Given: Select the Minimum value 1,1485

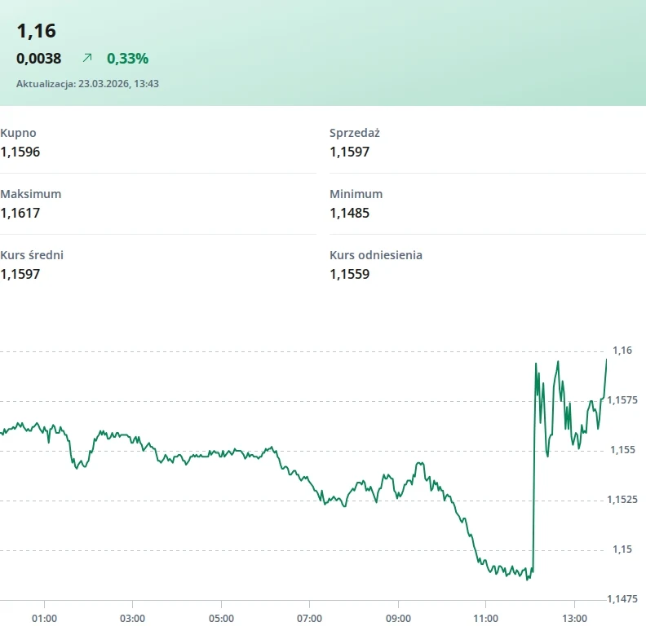Looking at the screenshot, I should click(x=350, y=213).
